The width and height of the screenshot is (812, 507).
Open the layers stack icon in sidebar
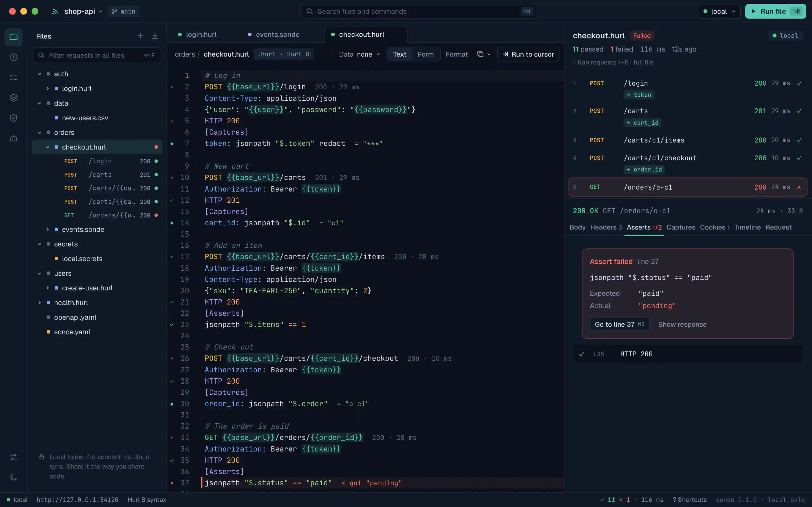pos(14,97)
